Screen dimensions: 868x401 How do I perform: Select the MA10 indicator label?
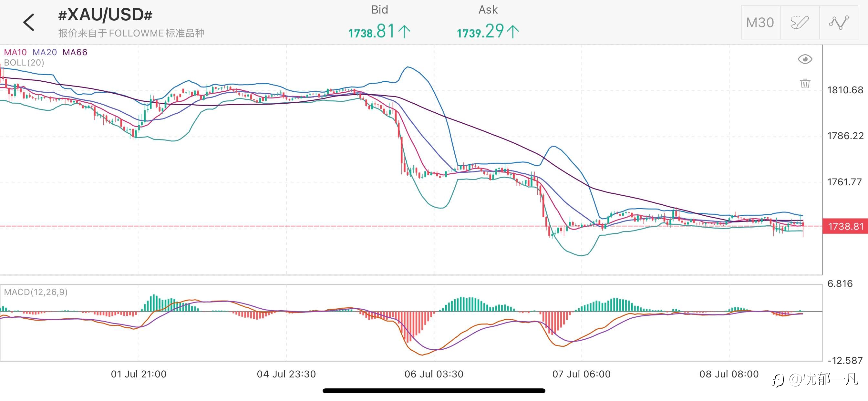[15, 52]
